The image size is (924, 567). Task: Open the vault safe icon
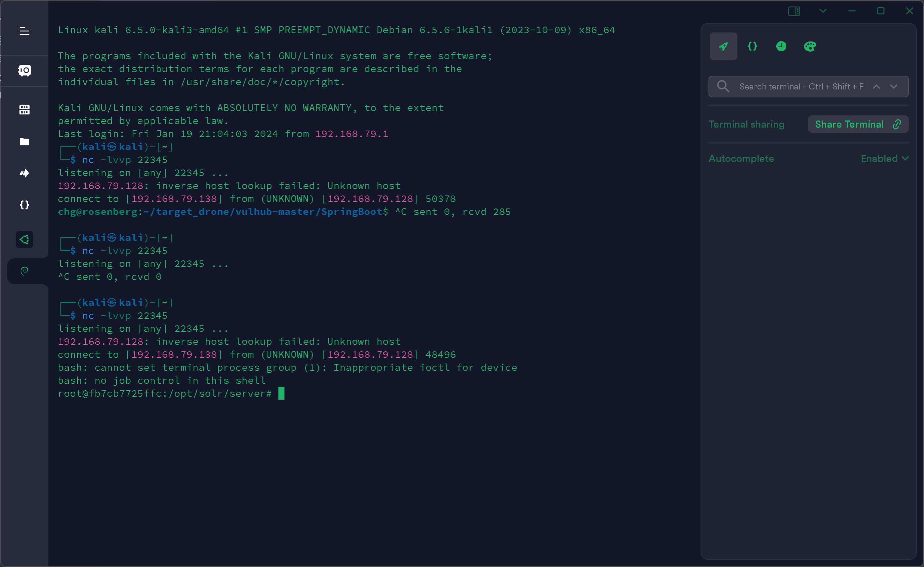tap(25, 70)
